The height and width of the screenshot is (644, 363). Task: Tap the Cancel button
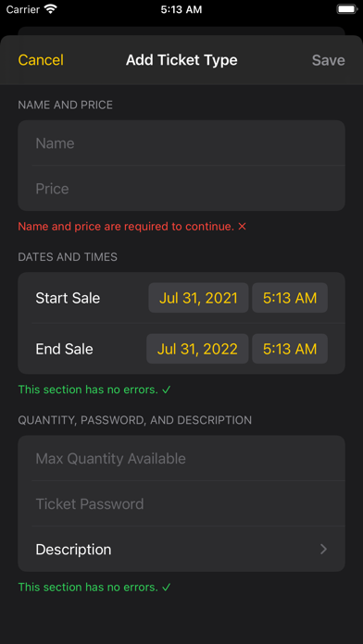[x=41, y=60]
